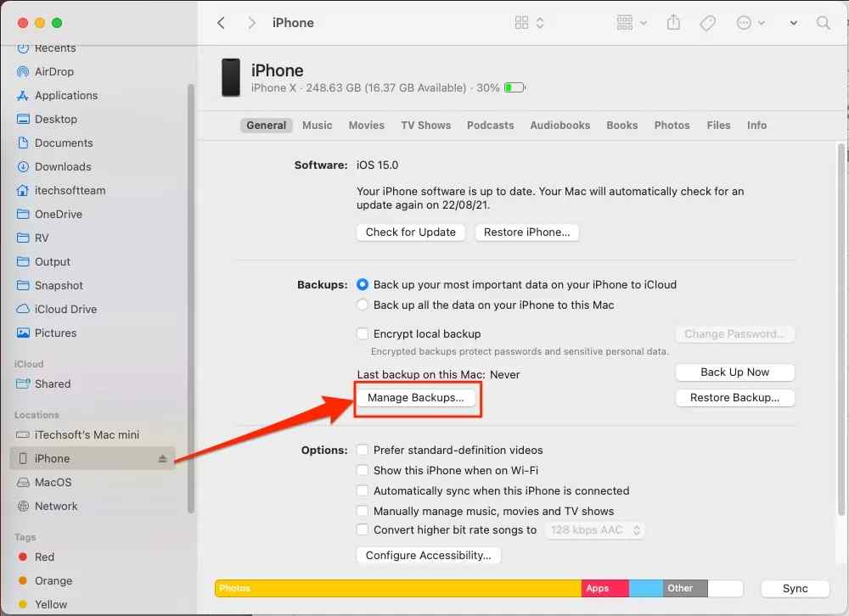Expand the toolbar overflow chevron
This screenshot has height=616, width=849.
[793, 23]
